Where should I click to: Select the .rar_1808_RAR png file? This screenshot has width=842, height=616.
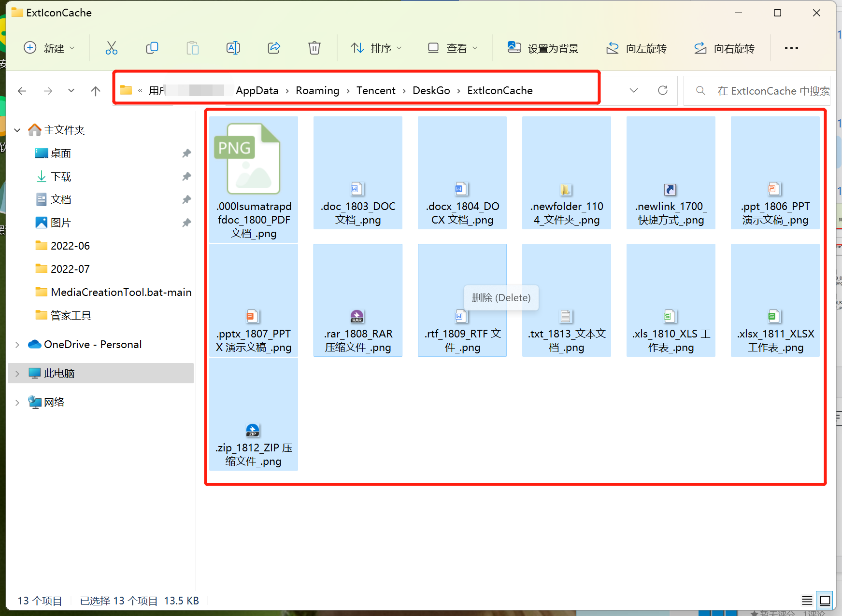pyautogui.click(x=358, y=300)
